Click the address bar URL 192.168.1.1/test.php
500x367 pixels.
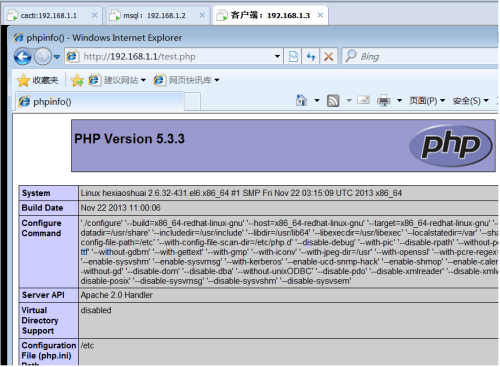[x=139, y=57]
